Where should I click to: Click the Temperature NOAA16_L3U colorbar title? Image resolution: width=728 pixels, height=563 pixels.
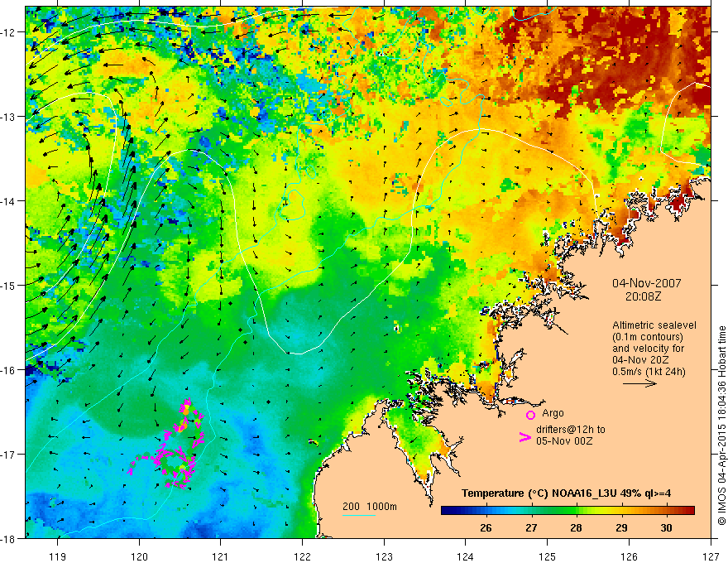coord(566,493)
